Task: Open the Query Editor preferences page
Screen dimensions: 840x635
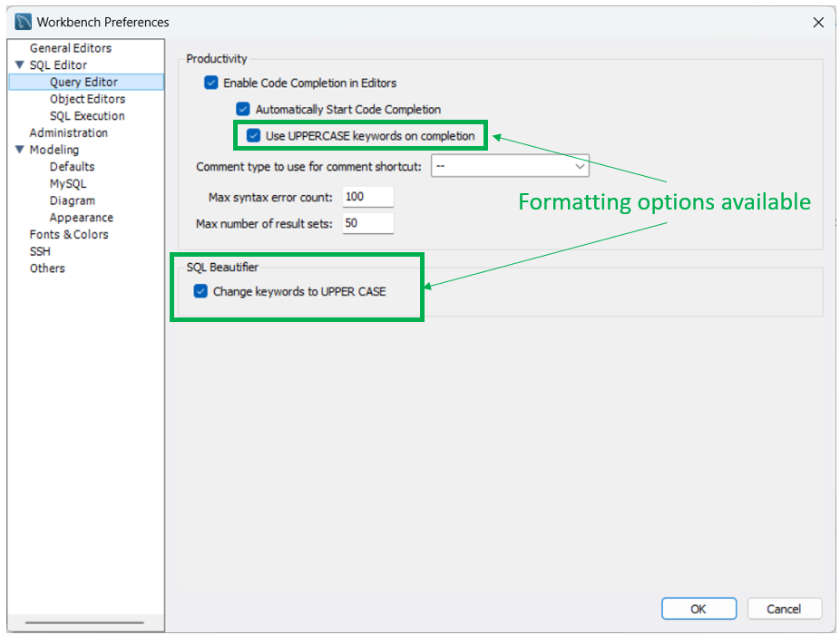Action: coord(83,82)
